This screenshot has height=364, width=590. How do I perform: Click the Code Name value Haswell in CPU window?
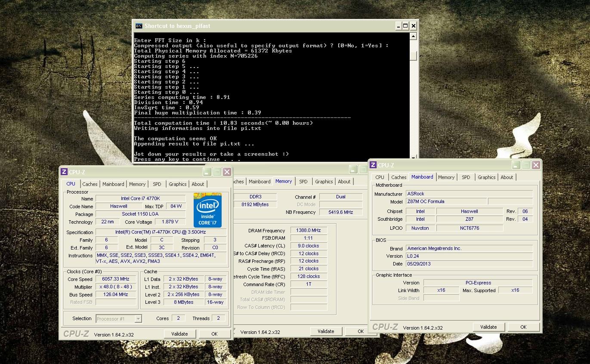118,207
